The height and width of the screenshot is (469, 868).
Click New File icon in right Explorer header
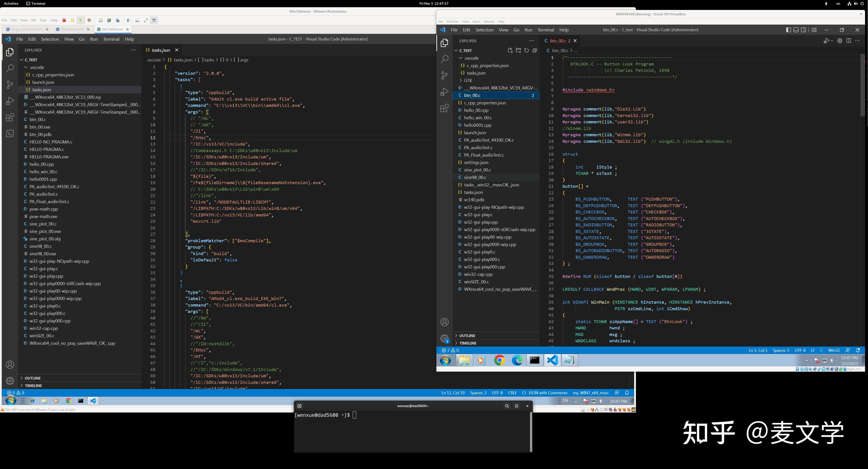coord(510,51)
